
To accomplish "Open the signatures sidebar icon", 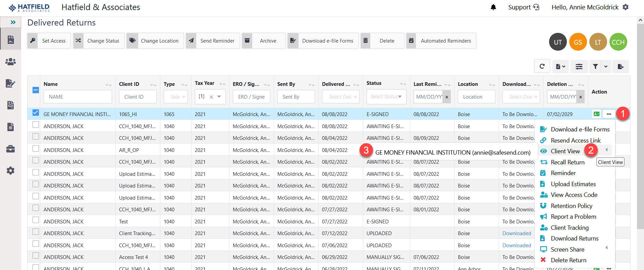I will click(10, 84).
